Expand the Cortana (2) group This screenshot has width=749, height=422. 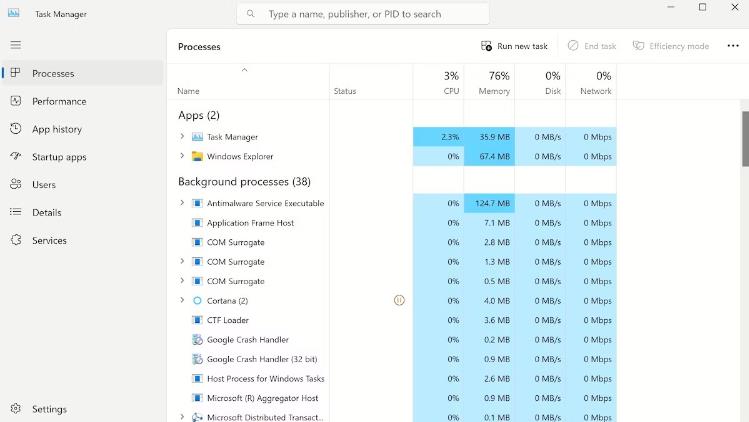click(182, 300)
